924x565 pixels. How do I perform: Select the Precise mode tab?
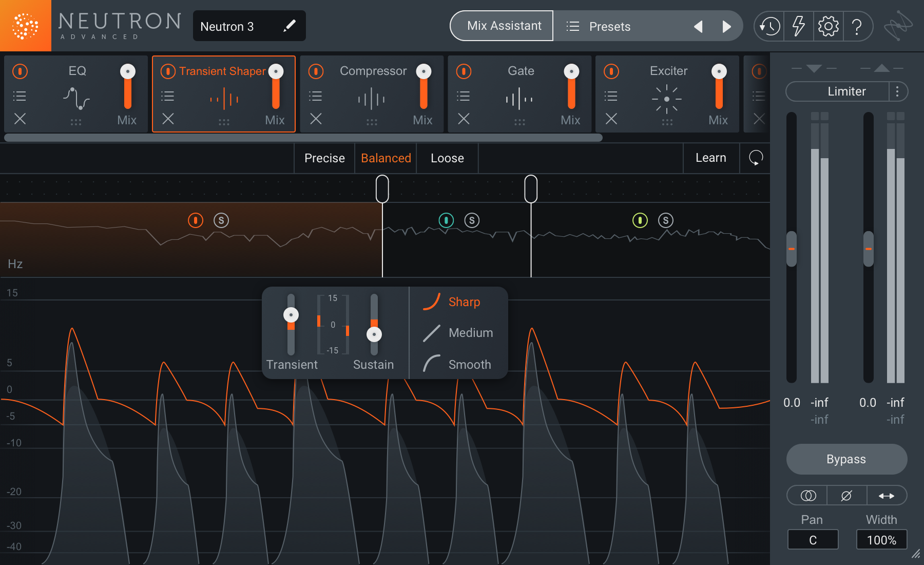tap(324, 158)
